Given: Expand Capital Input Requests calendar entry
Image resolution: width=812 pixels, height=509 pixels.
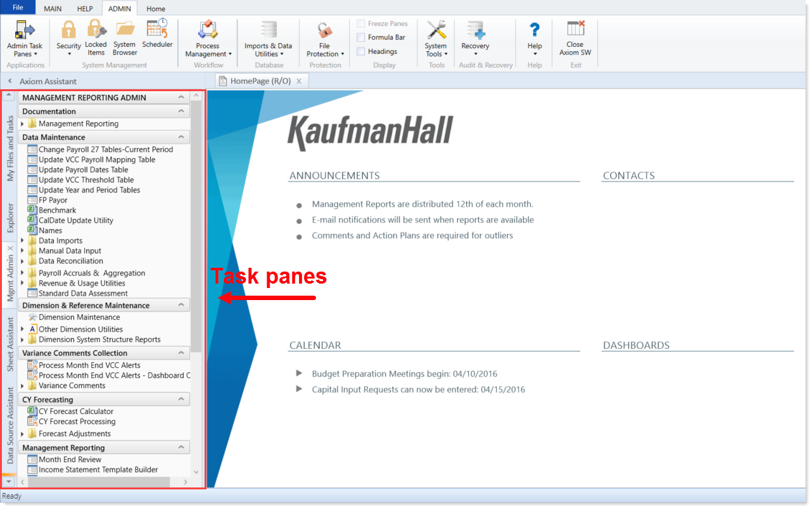Looking at the screenshot, I should 300,389.
